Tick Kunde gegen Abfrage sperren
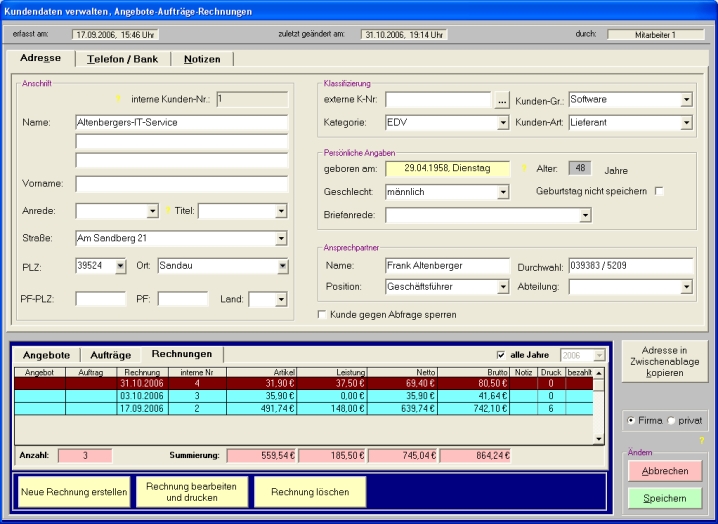Viewport: 718px width, 524px height. click(322, 314)
